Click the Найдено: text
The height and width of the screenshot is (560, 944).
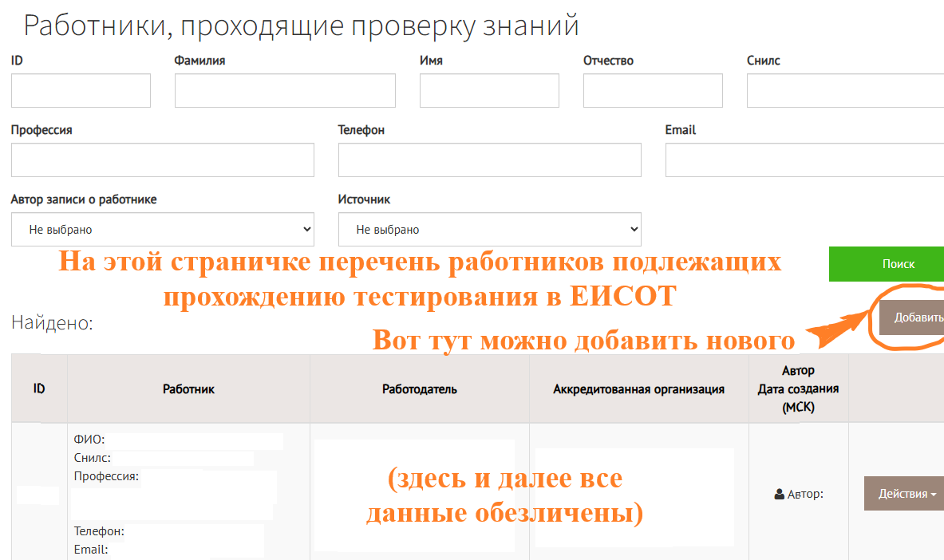(x=53, y=323)
